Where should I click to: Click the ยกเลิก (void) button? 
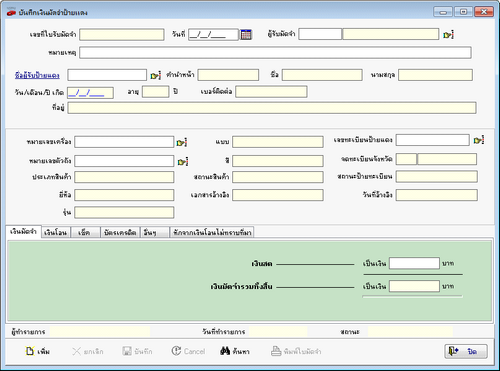(x=88, y=351)
